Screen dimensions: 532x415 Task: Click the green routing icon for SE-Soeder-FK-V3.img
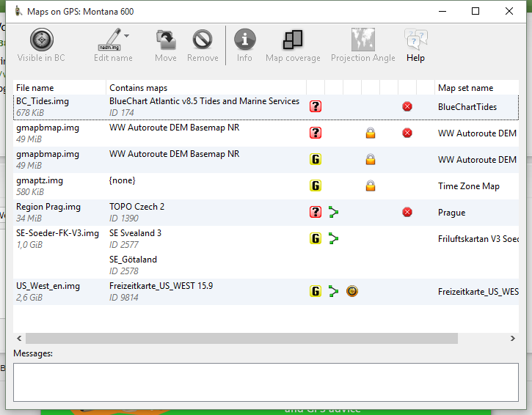pyautogui.click(x=334, y=239)
